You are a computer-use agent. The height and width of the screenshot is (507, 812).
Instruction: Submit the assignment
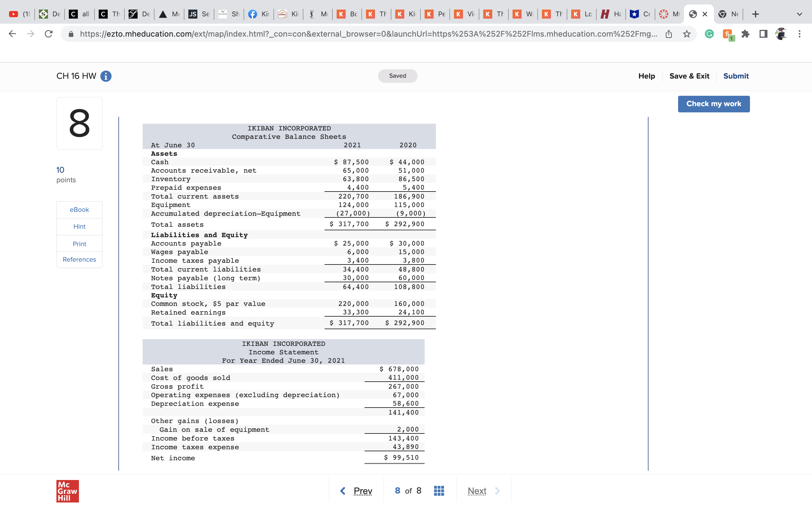[x=736, y=76]
